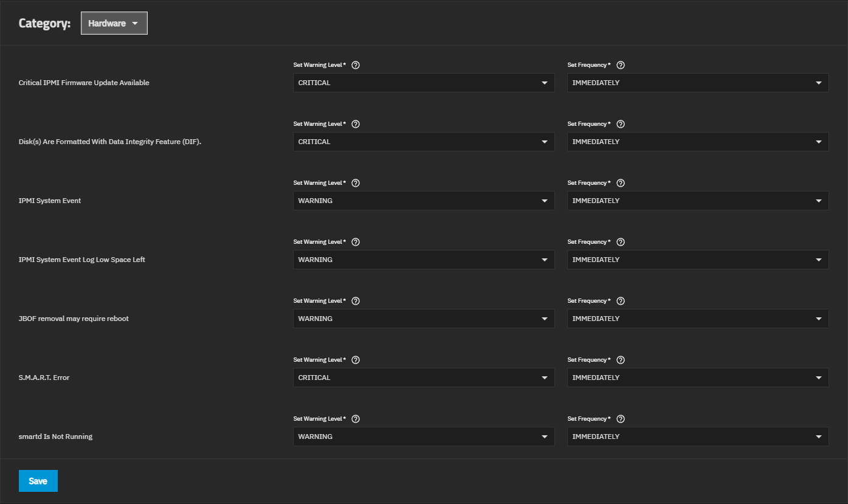The image size is (848, 504).
Task: Open frequency dropdown for S.M.A.R.T. Error
Action: click(697, 378)
